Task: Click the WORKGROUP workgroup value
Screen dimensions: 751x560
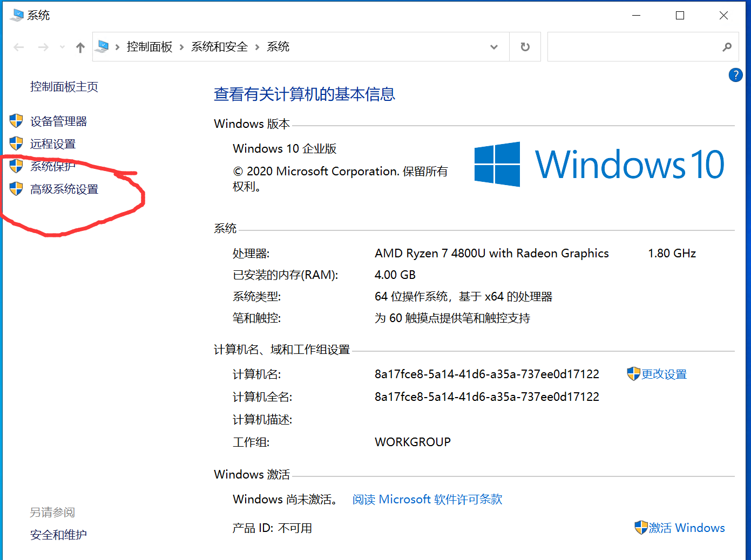Action: coord(413,442)
